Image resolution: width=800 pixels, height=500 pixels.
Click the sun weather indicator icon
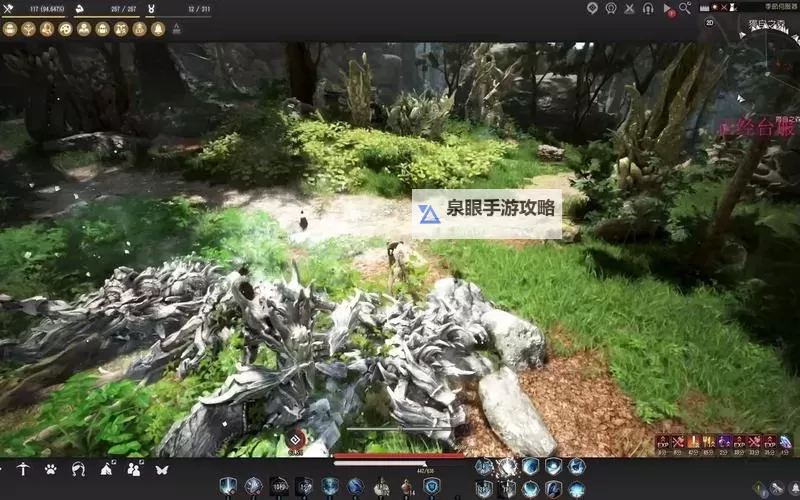(x=716, y=7)
